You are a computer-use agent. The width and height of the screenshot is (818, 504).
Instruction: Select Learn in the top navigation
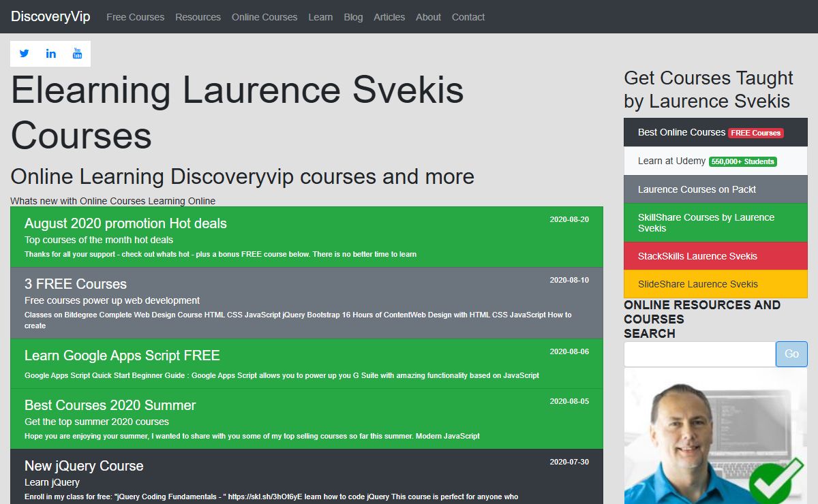[x=320, y=17]
